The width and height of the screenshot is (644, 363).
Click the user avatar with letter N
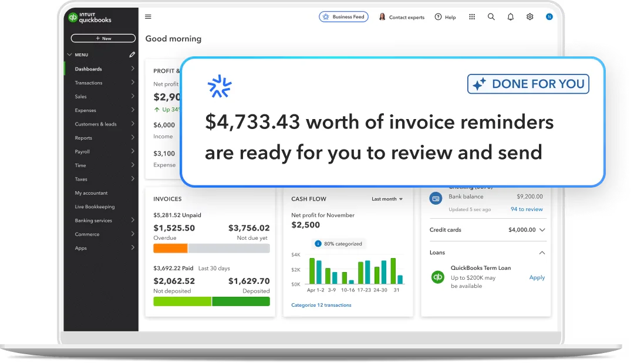point(549,16)
